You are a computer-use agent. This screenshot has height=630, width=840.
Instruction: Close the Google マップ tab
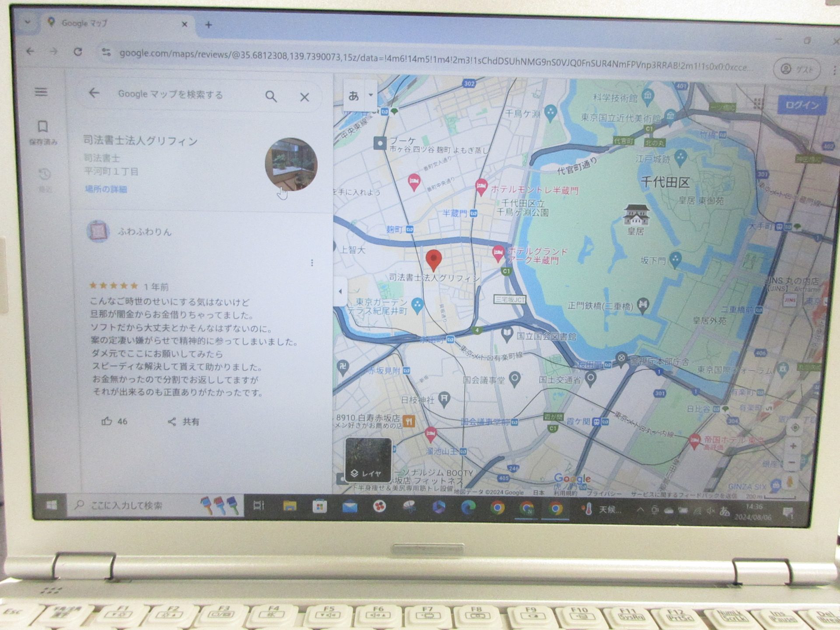[x=184, y=24]
